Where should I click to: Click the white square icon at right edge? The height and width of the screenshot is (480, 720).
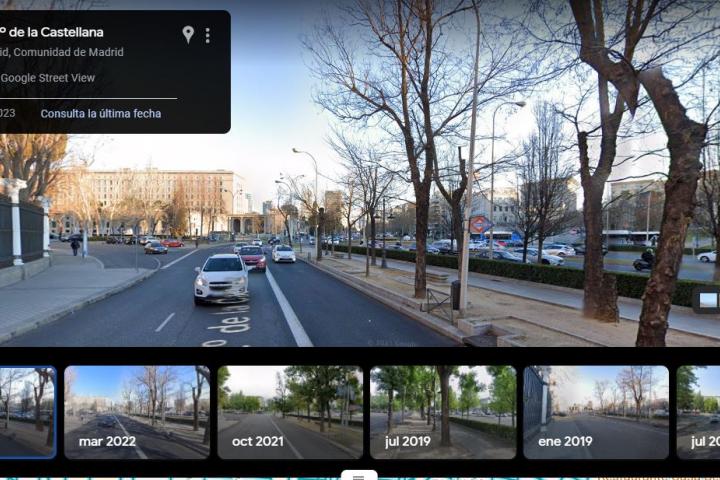708,300
